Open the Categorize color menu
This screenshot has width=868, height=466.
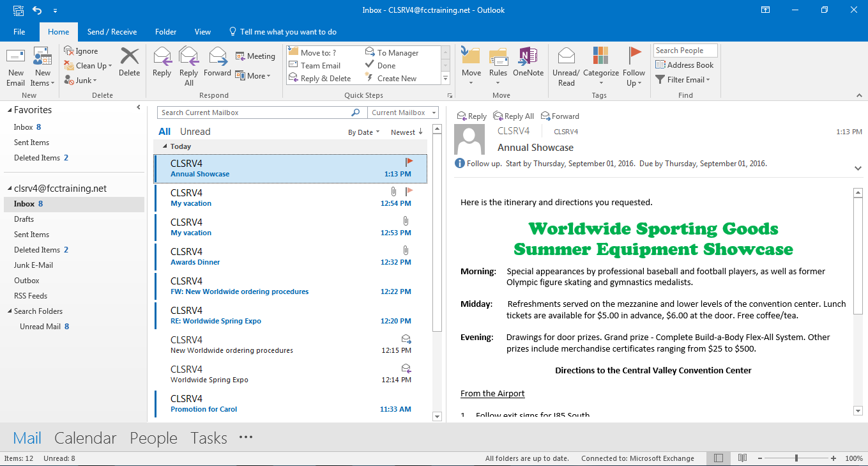pyautogui.click(x=601, y=67)
